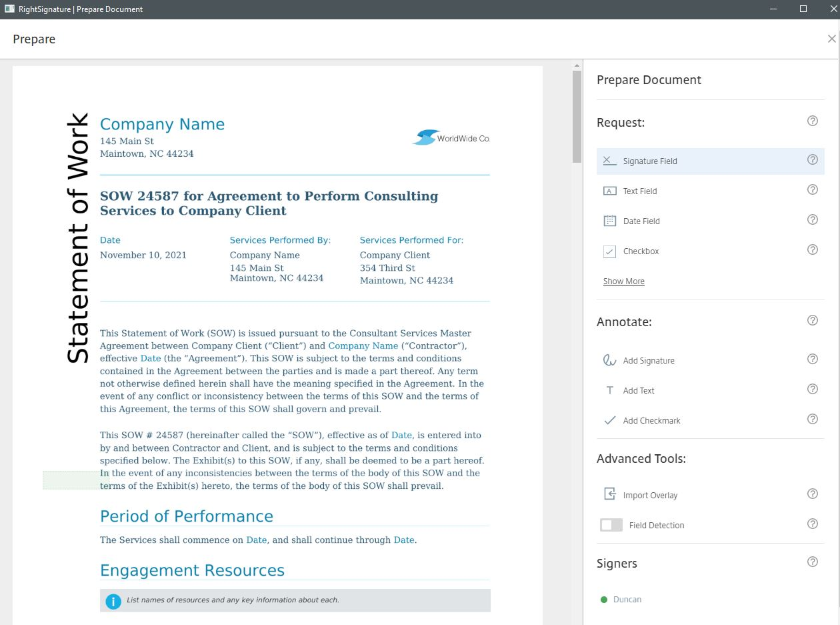Click the help icon beside Signature Field
The width and height of the screenshot is (840, 625).
click(x=813, y=159)
